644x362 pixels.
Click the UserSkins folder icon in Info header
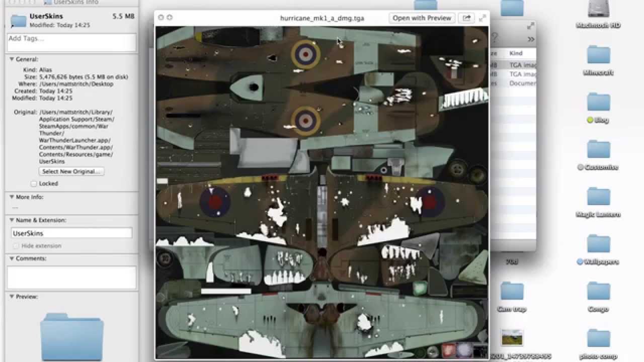[19, 20]
